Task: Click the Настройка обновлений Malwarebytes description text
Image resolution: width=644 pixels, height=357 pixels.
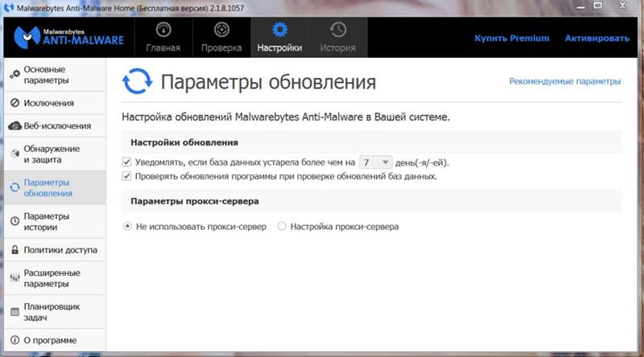Action: click(286, 117)
